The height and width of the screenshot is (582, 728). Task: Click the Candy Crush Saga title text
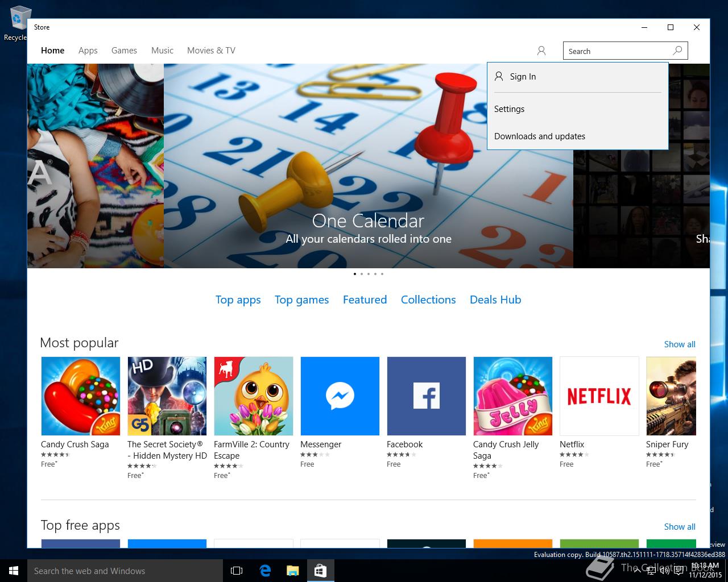pos(75,444)
